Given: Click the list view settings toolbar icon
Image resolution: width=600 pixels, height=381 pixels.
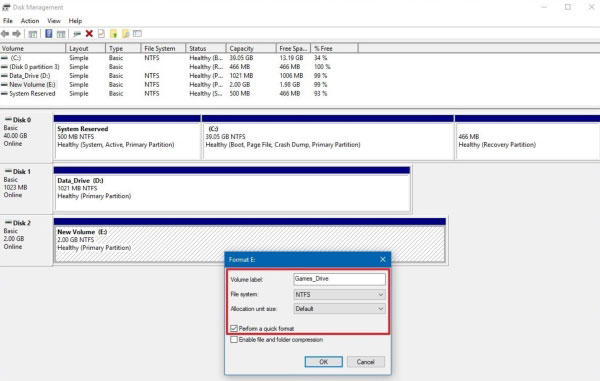Looking at the screenshot, I should coord(137,34).
